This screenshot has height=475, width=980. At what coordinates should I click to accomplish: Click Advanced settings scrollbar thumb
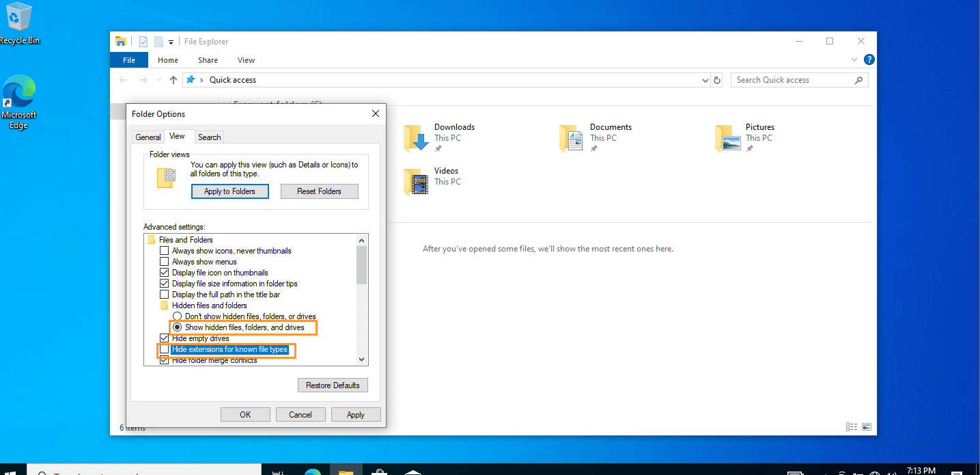tap(362, 265)
